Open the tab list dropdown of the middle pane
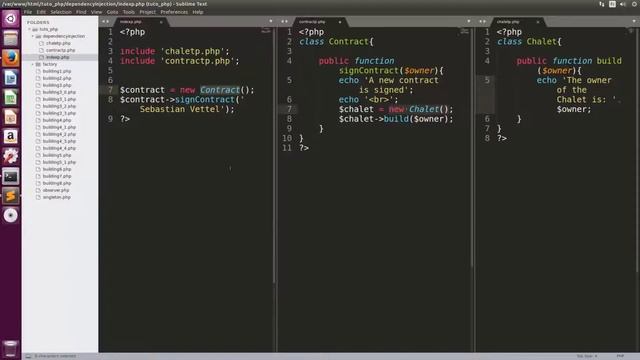Screen dimensions: 640x360 coord(469,21)
